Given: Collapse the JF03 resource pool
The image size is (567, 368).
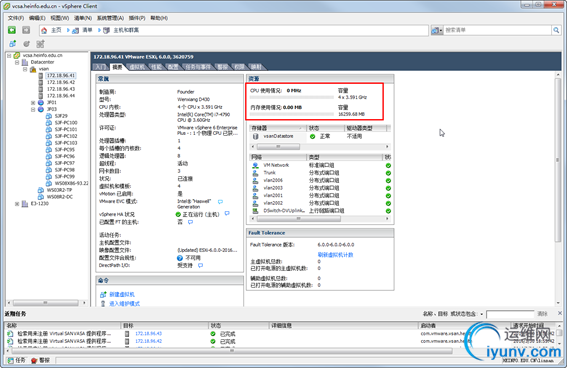Looking at the screenshot, I should (x=33, y=110).
